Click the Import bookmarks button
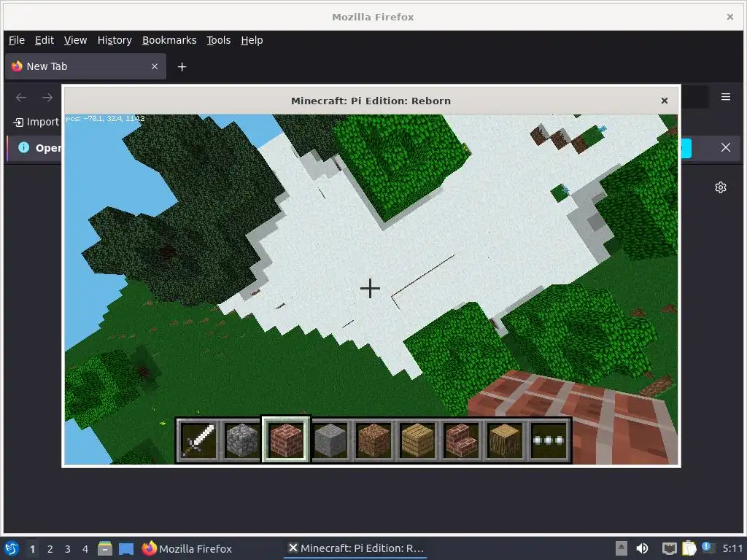 [x=36, y=122]
